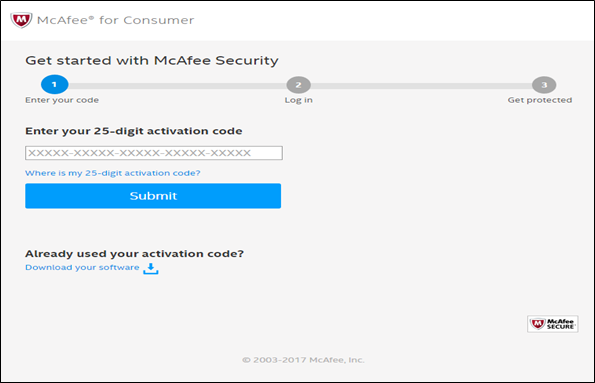This screenshot has height=383, width=595.
Task: Click the 'Enter your code' step label
Action: 62,100
